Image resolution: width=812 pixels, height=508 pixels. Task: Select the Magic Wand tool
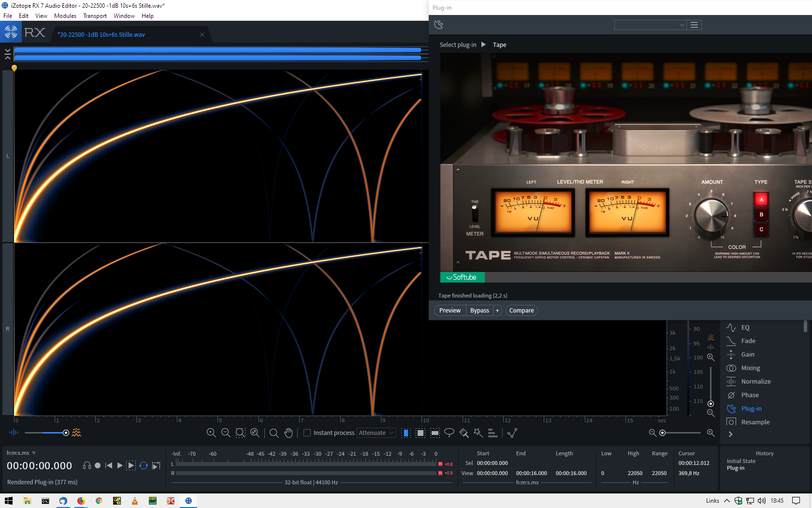coord(478,433)
